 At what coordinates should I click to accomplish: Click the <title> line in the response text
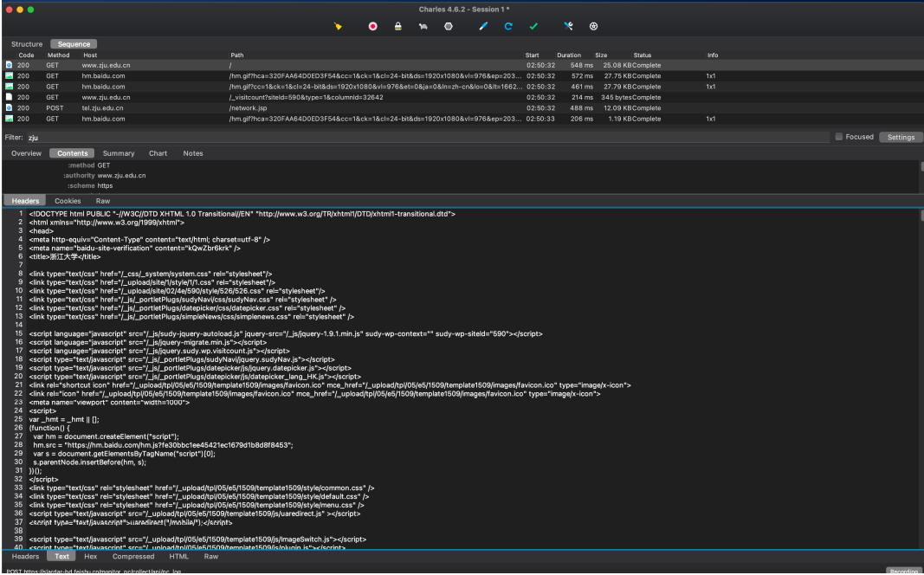pos(65,257)
